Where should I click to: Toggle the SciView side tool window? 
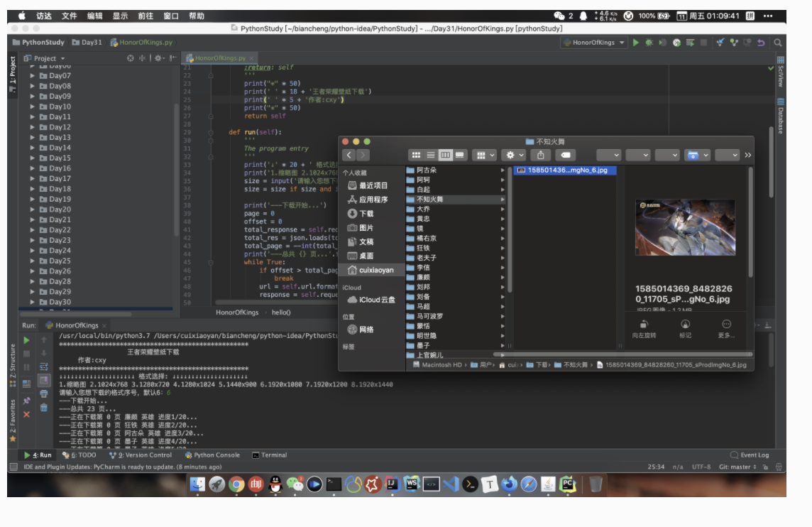pos(780,72)
